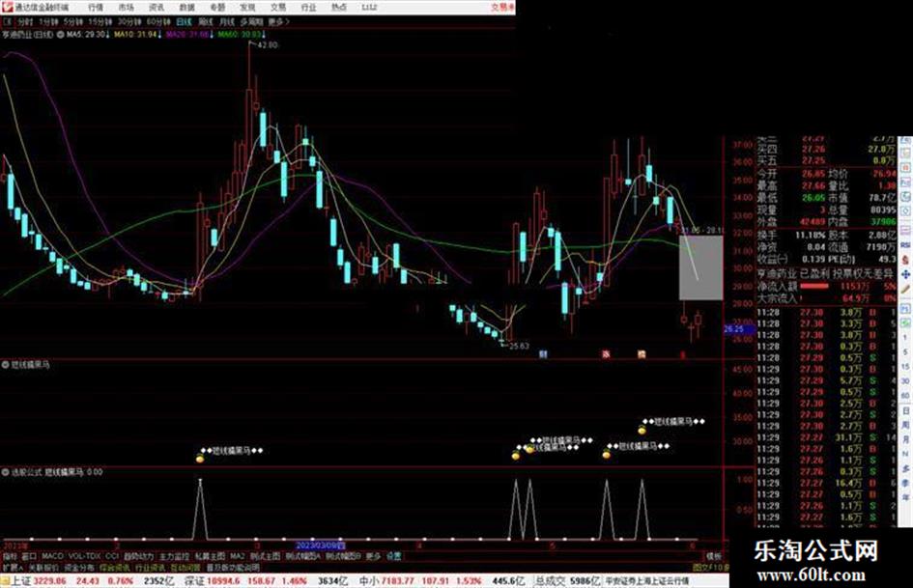
Task: Apply the MACD indicator
Action: pos(52,556)
